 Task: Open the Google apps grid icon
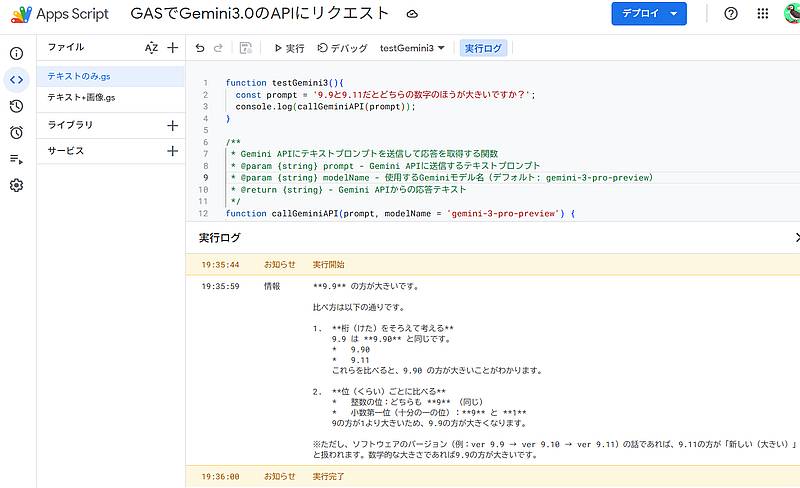[763, 14]
